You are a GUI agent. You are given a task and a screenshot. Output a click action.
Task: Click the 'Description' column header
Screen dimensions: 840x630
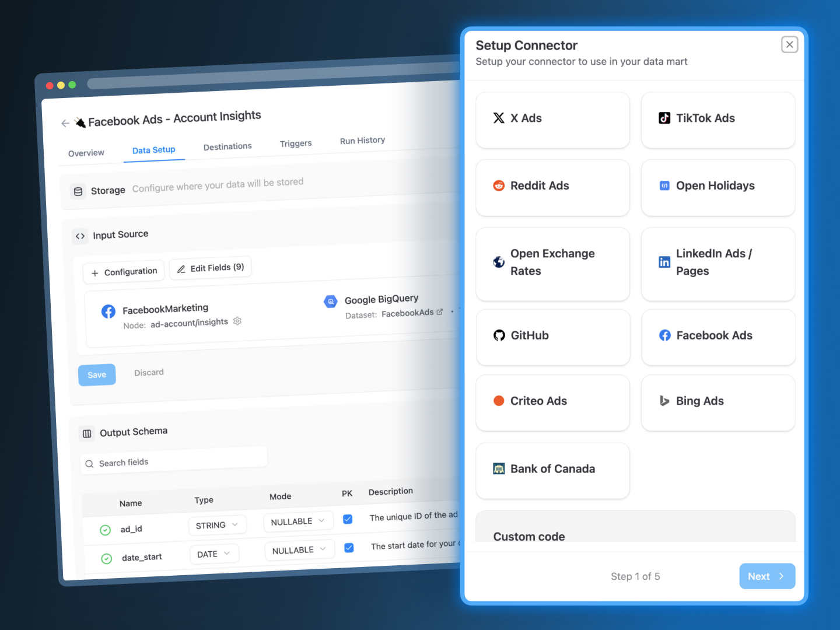(x=390, y=492)
